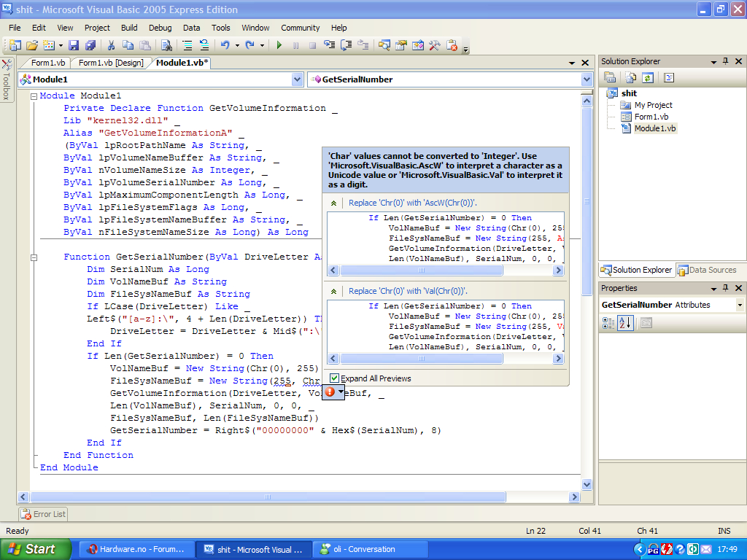Open the File menu
Image resolution: width=747 pixels, height=560 pixels.
pyautogui.click(x=15, y=28)
